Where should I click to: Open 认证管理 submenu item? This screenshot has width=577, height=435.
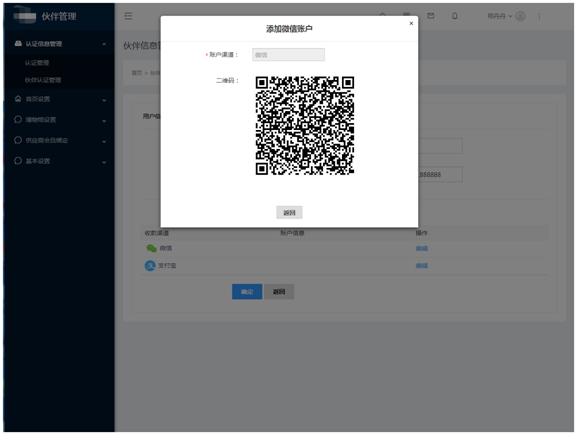(x=37, y=63)
